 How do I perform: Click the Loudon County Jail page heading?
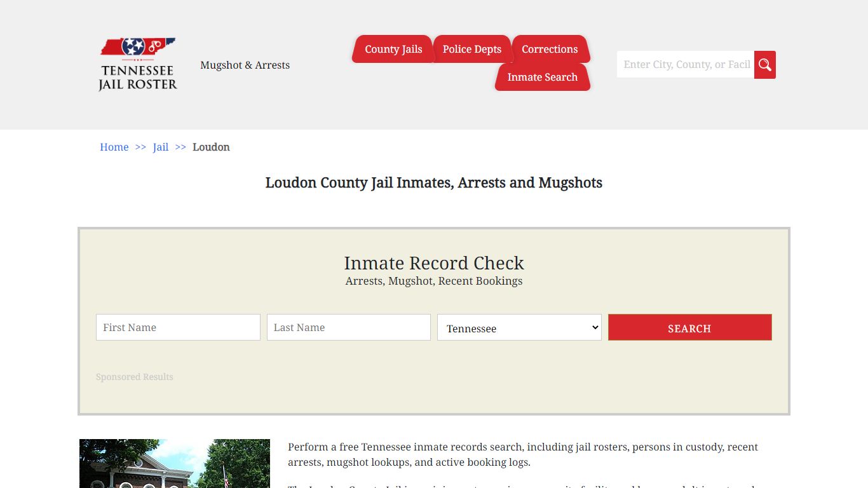434,182
